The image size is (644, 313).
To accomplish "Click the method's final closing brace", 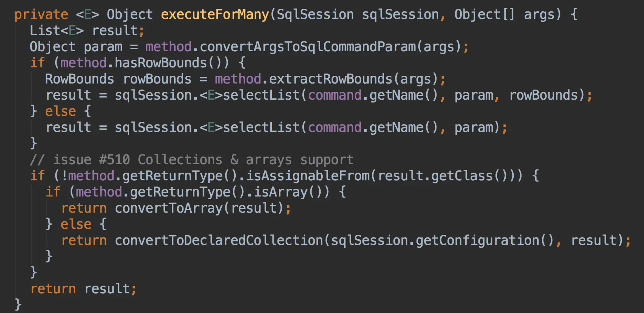I will point(18,304).
